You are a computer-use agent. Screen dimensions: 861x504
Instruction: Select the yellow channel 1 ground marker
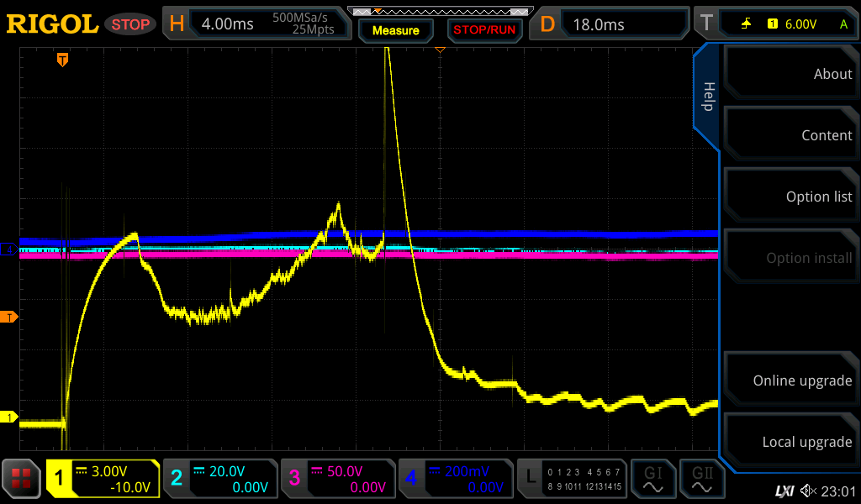click(x=10, y=417)
